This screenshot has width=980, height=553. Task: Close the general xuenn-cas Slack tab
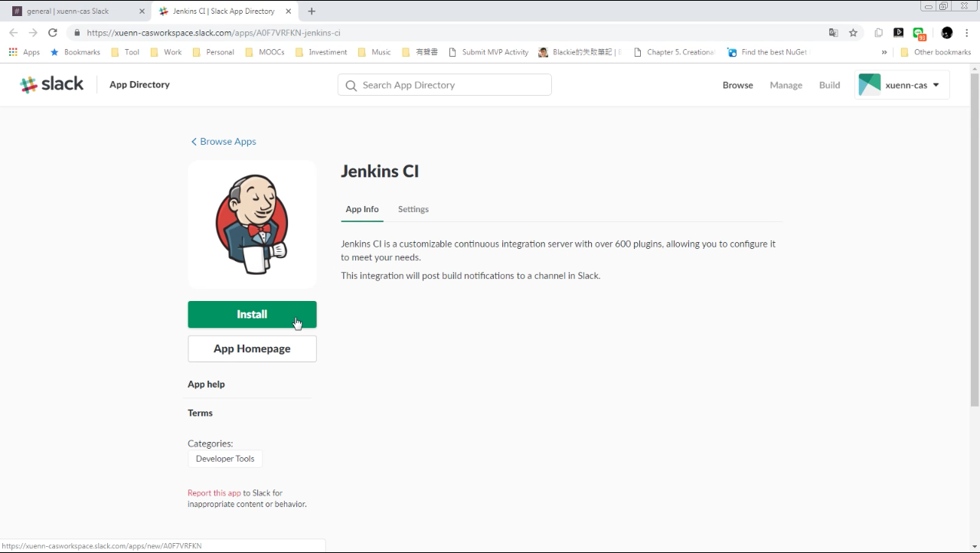pos(142,11)
